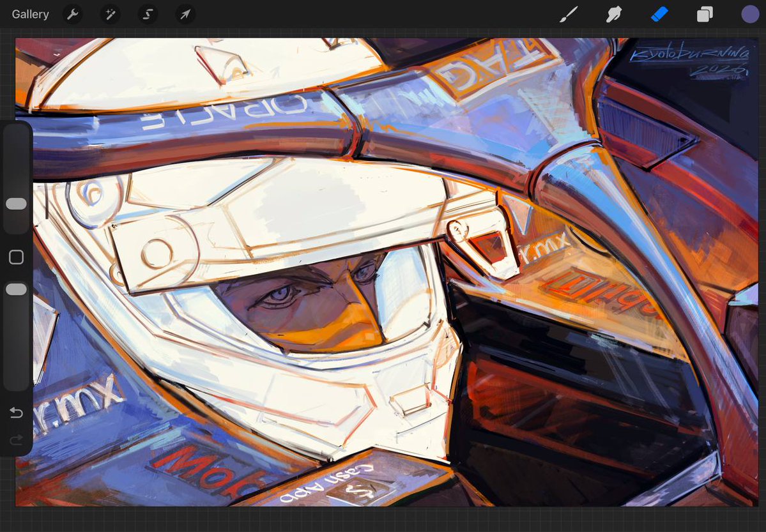Open the Selection tool
This screenshot has height=532, width=766.
148,15
